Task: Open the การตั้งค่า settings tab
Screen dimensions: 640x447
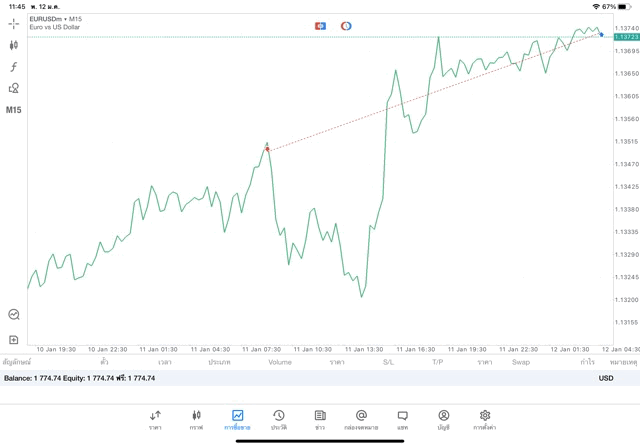Action: [485, 419]
